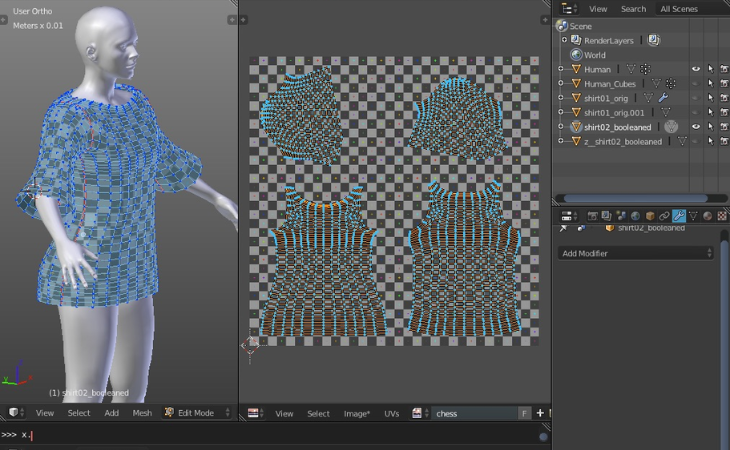Expand the shirt02_booleaned object tree
The height and width of the screenshot is (450, 730).
(561, 127)
